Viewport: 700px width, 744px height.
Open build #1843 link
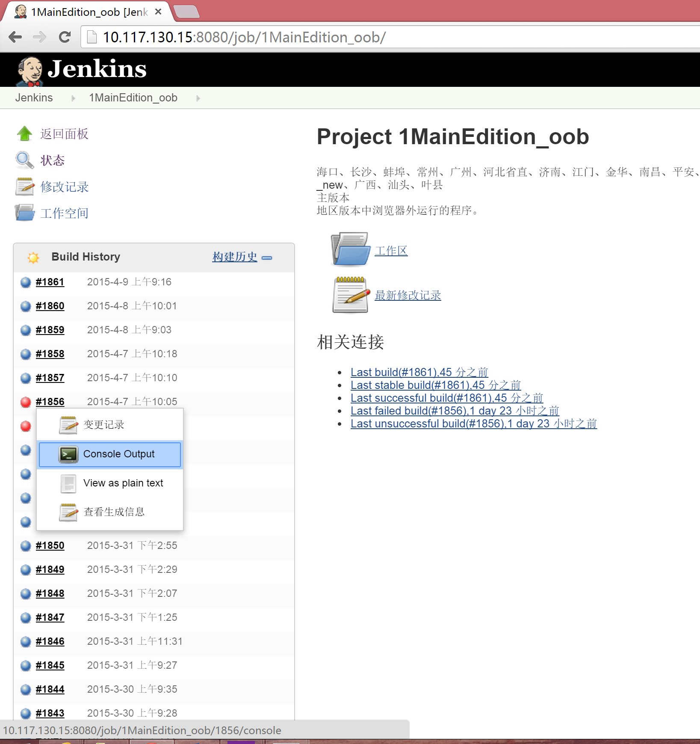click(x=50, y=713)
